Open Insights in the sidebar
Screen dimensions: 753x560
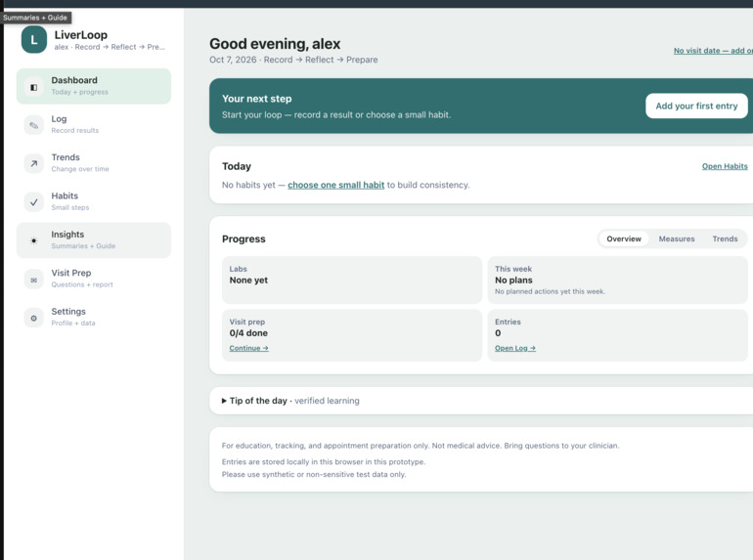coord(94,240)
